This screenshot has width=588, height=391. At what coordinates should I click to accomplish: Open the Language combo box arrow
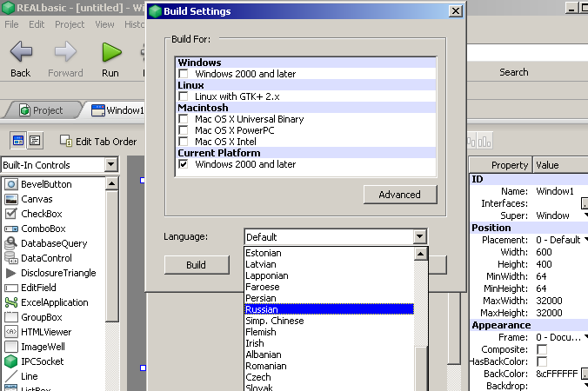pos(419,236)
